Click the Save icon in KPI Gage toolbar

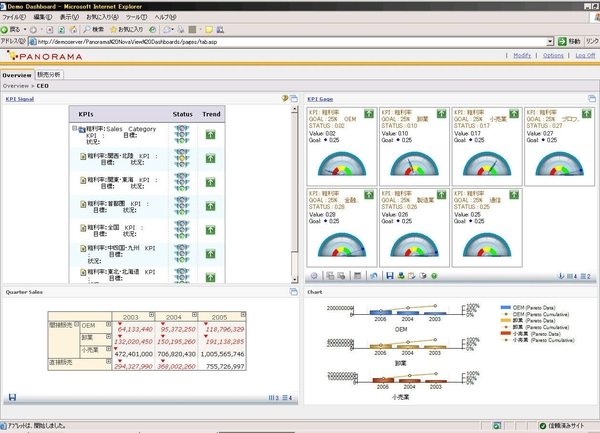click(390, 276)
